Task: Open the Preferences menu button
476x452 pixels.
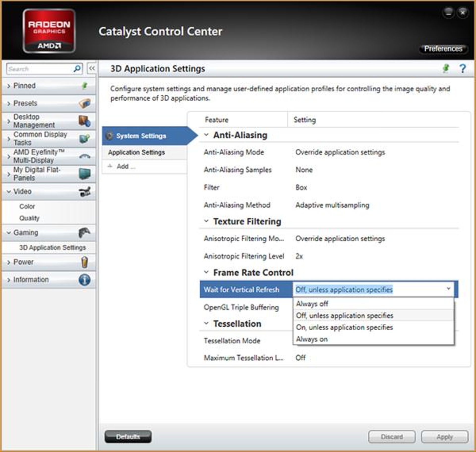Action: coord(443,49)
